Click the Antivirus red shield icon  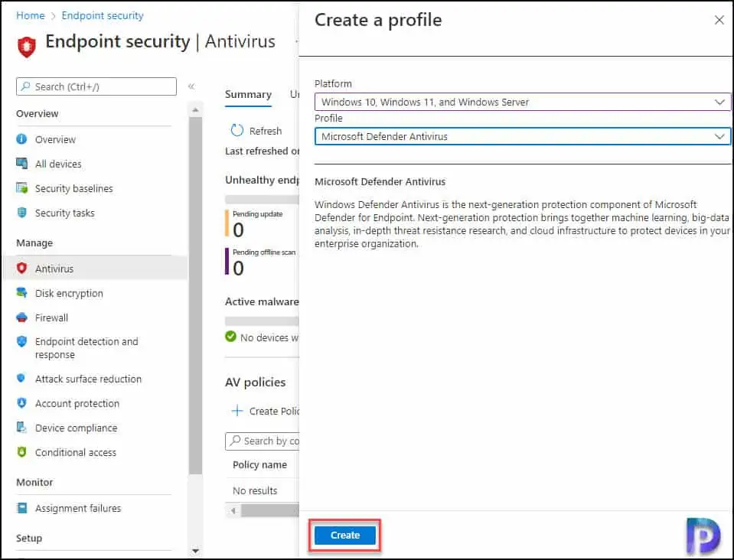21,268
